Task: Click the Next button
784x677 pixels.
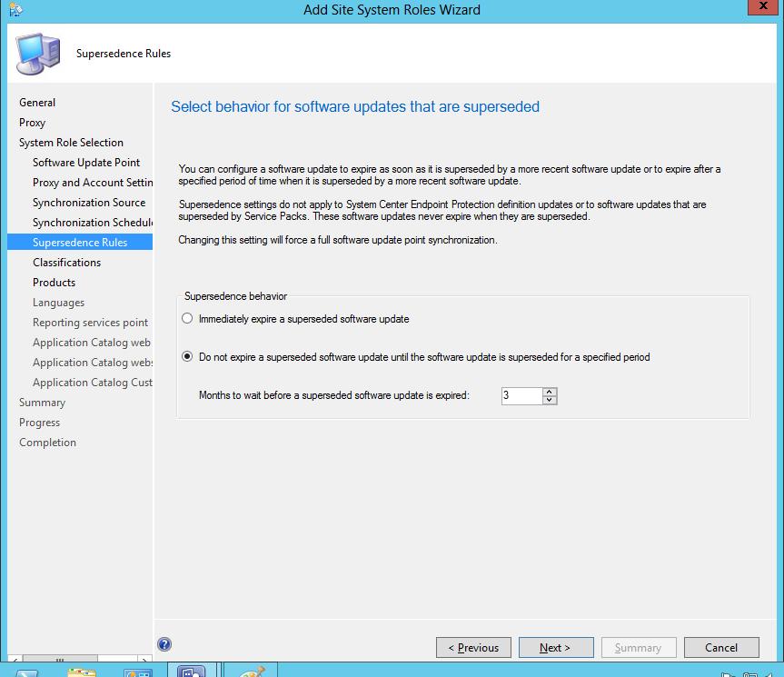Action: tap(556, 648)
